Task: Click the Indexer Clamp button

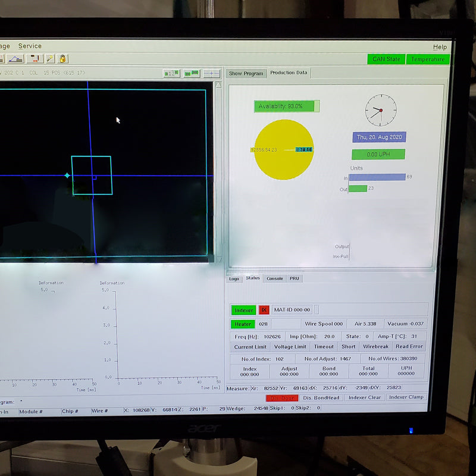Action: (x=406, y=397)
